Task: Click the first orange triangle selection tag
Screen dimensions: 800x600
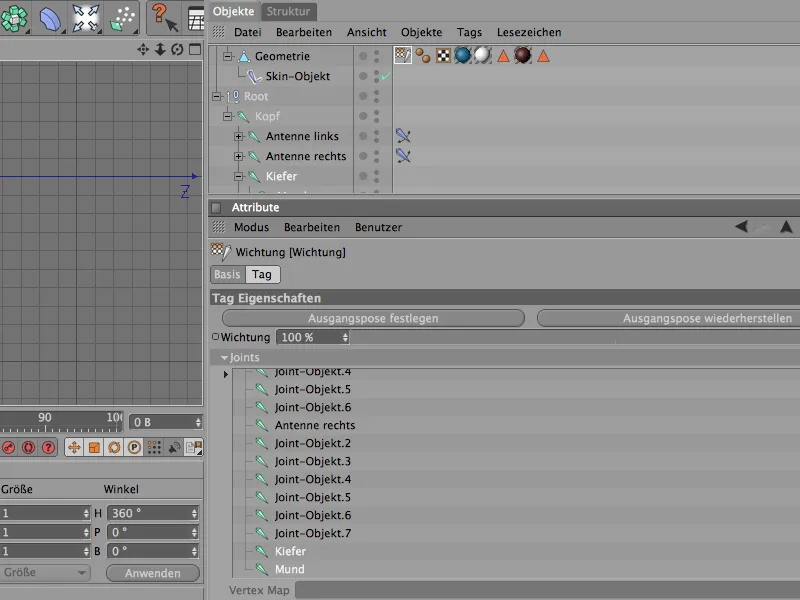Action: (x=503, y=56)
